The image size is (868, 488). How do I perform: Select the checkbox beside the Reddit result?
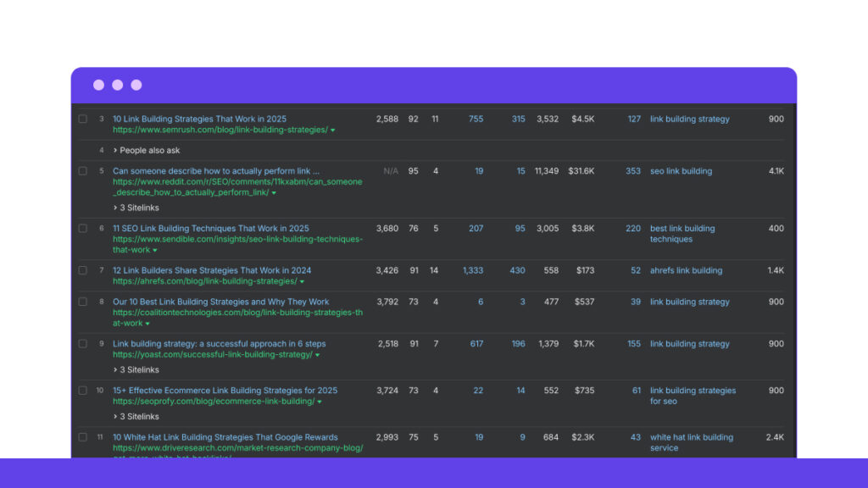pyautogui.click(x=83, y=171)
